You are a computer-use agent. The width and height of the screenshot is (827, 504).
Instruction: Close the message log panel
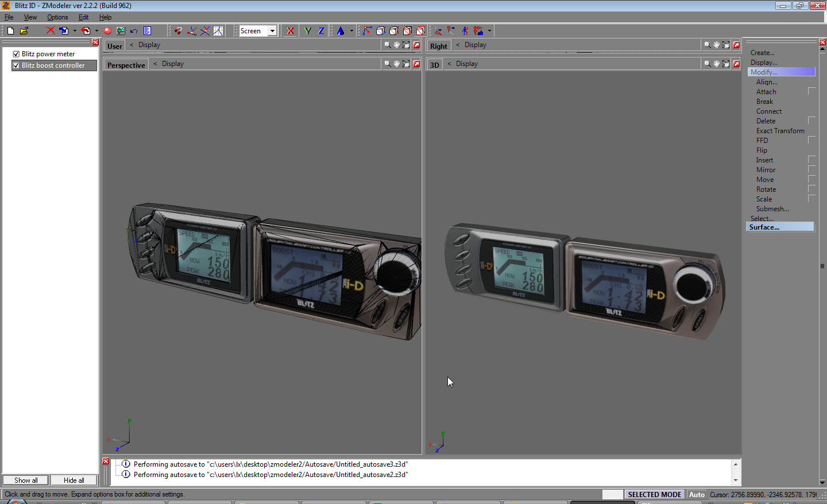(106, 461)
